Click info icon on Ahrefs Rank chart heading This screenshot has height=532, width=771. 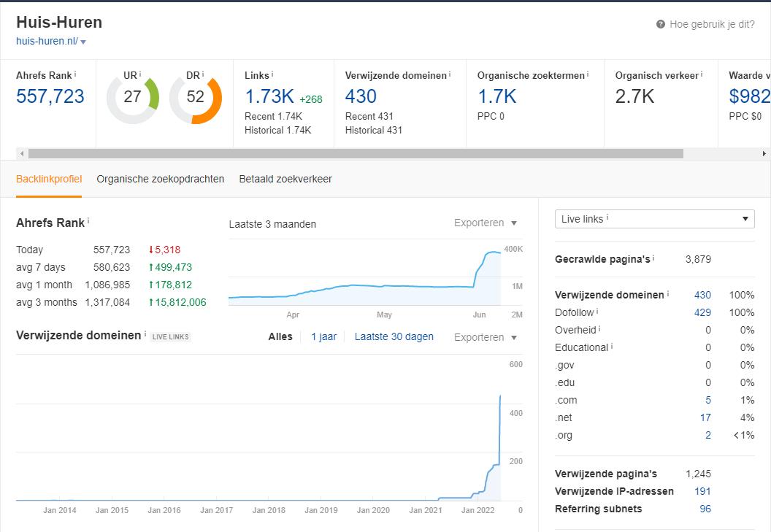(x=88, y=221)
